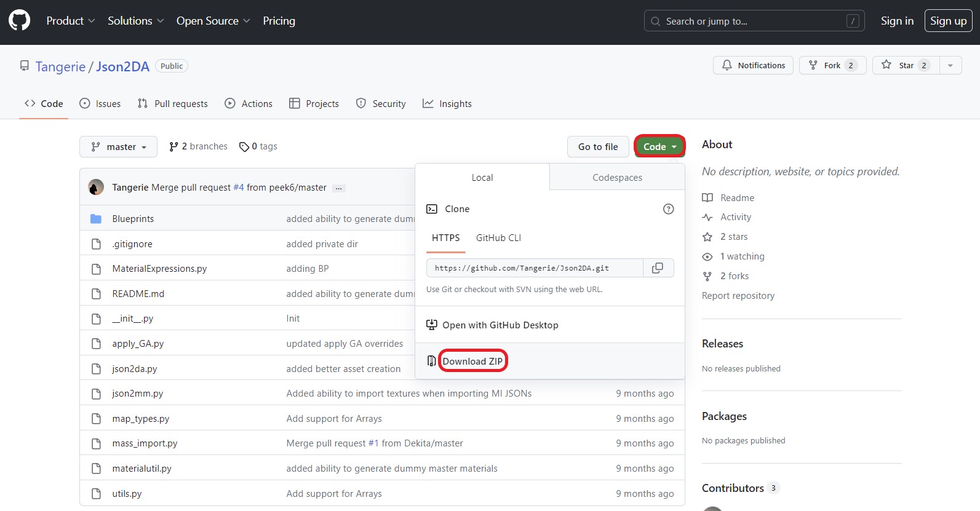Click the terminal icon next to Clone
The height and width of the screenshot is (511, 980).
point(432,209)
